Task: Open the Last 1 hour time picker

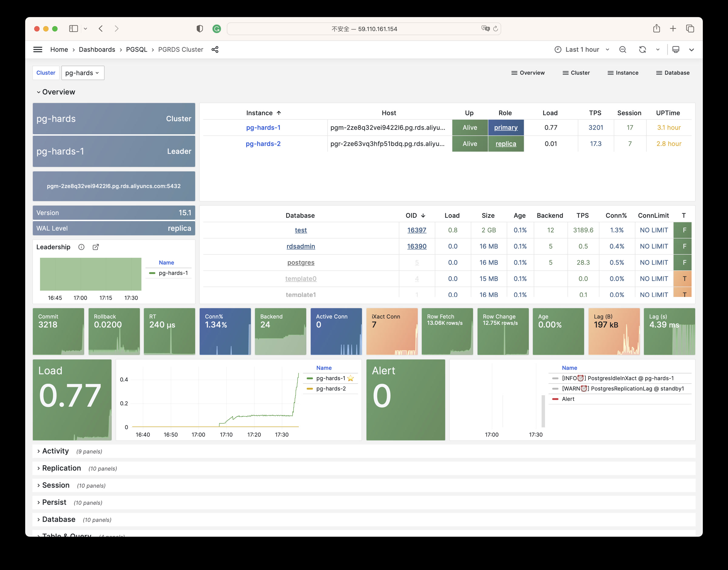Action: pos(582,49)
